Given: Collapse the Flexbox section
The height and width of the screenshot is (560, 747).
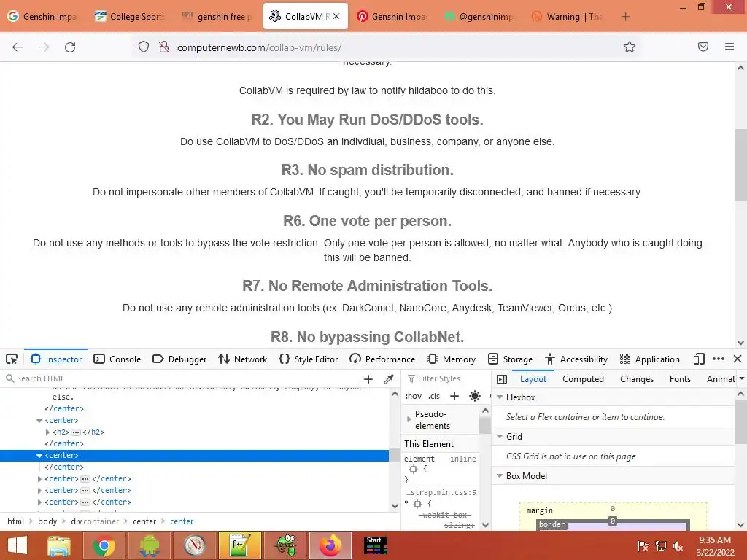Looking at the screenshot, I should (x=500, y=397).
